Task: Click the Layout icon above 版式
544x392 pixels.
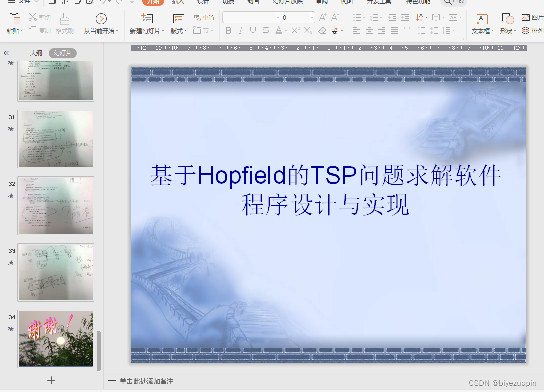Action: click(178, 19)
